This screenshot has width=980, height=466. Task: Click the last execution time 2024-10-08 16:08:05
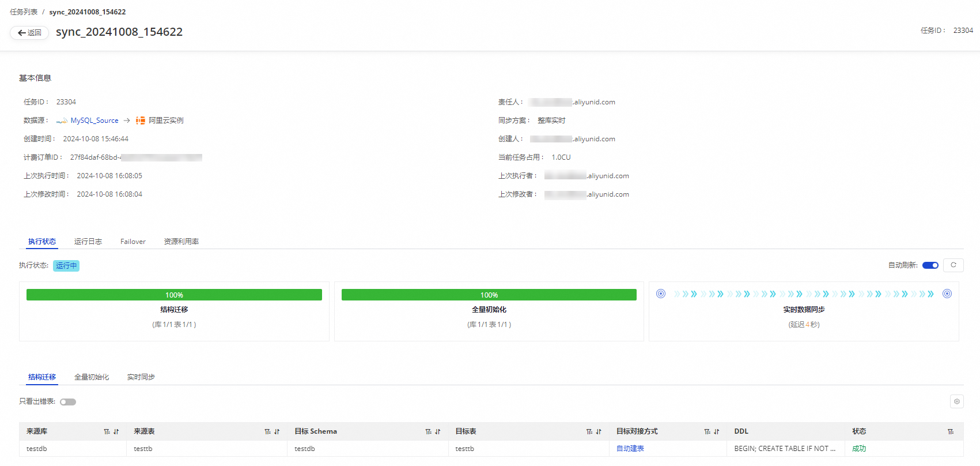pyautogui.click(x=109, y=176)
